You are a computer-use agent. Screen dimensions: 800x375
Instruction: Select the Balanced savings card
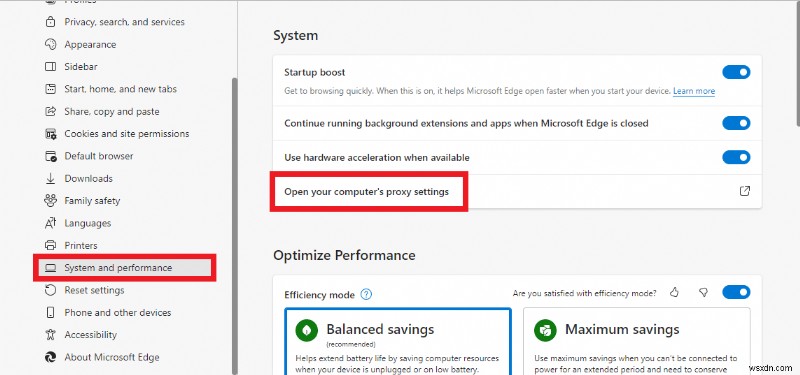pyautogui.click(x=398, y=341)
